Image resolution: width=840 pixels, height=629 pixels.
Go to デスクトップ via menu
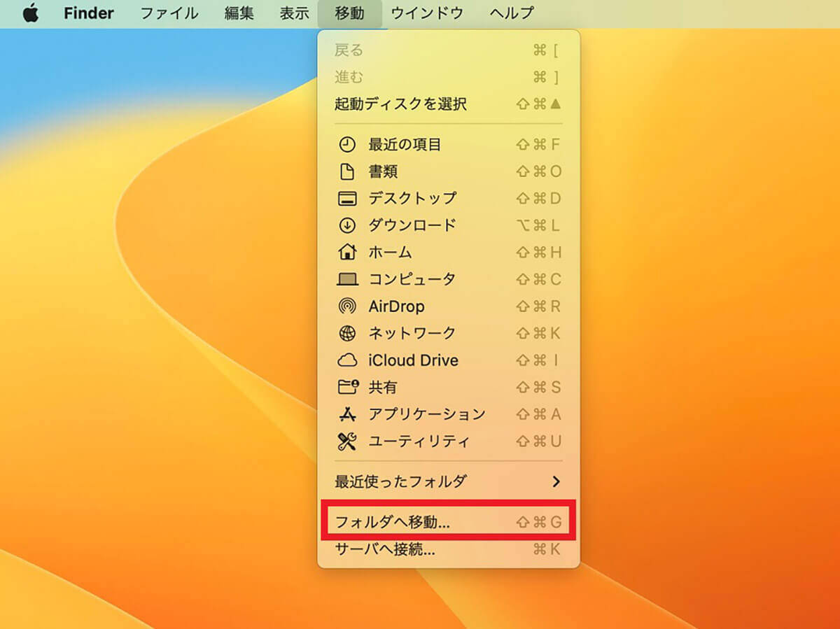tap(448, 199)
